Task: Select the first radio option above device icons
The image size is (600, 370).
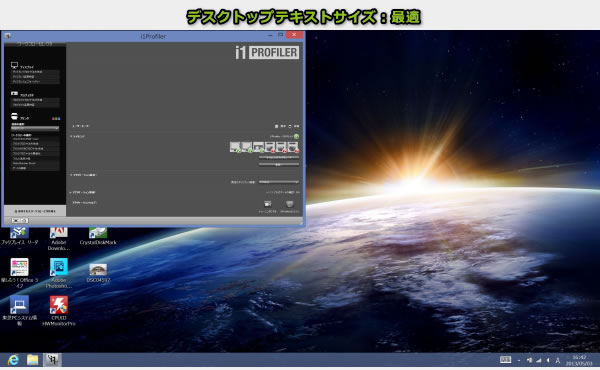Action: tap(276, 126)
